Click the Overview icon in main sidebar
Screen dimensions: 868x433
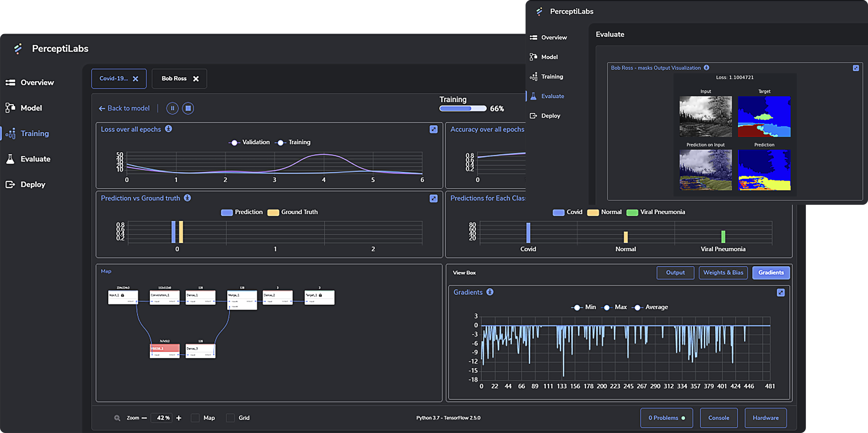click(10, 83)
